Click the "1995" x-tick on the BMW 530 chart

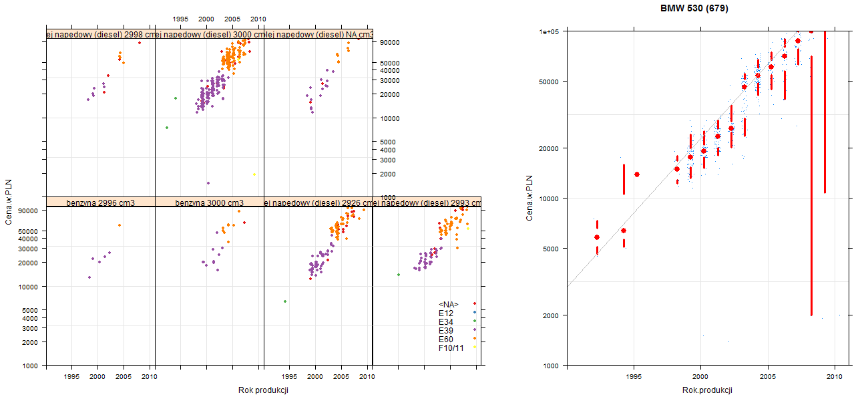[x=634, y=377]
